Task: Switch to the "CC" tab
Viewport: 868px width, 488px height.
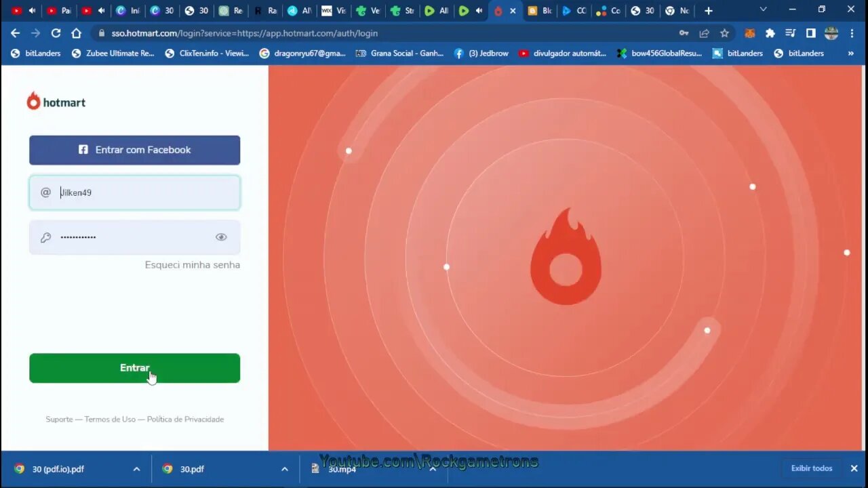Action: click(574, 11)
